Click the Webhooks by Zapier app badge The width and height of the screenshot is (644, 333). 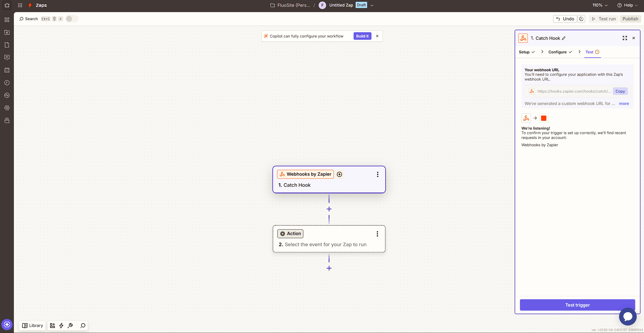[x=305, y=174]
